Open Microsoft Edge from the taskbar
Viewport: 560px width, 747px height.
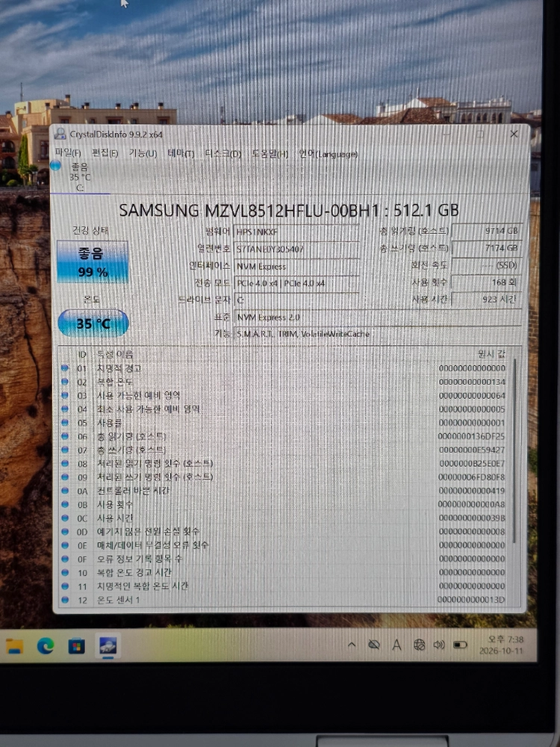(46, 646)
